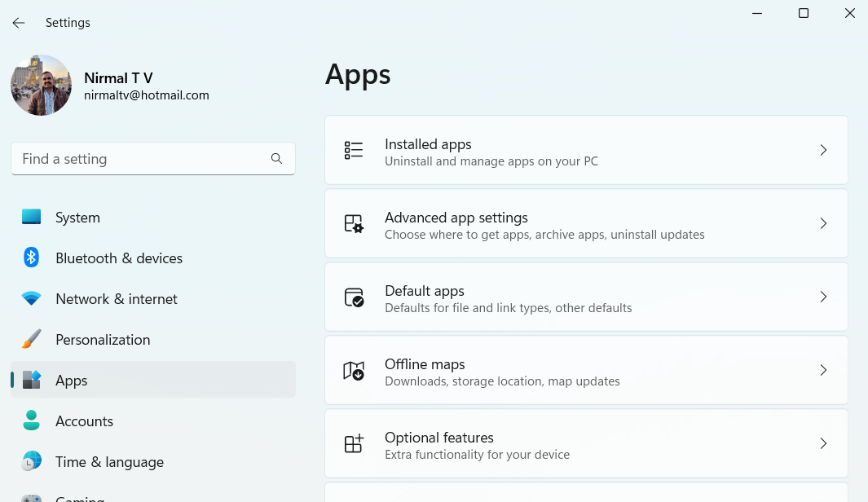The width and height of the screenshot is (868, 502).
Task: Click the Nirmal T V profile picture
Action: (41, 86)
